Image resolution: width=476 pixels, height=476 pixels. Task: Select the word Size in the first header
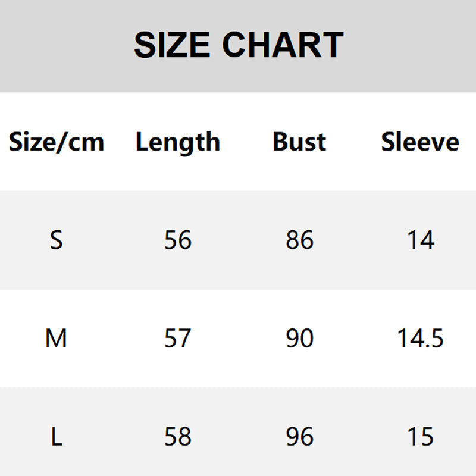pyautogui.click(x=32, y=142)
